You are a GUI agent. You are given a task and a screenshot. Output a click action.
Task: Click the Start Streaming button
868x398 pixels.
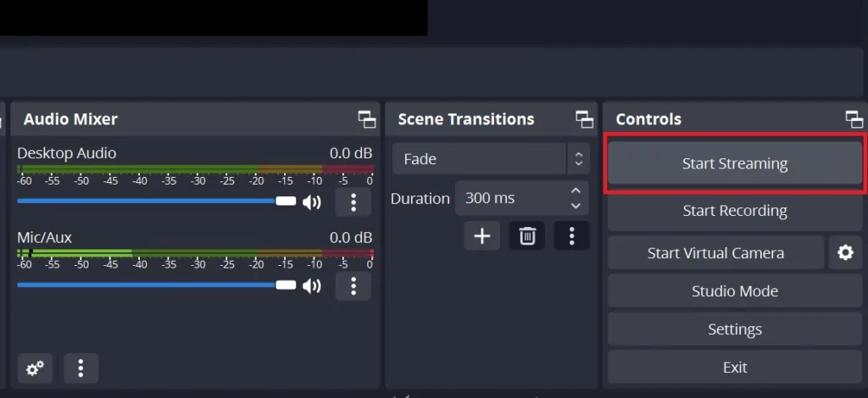pyautogui.click(x=735, y=163)
